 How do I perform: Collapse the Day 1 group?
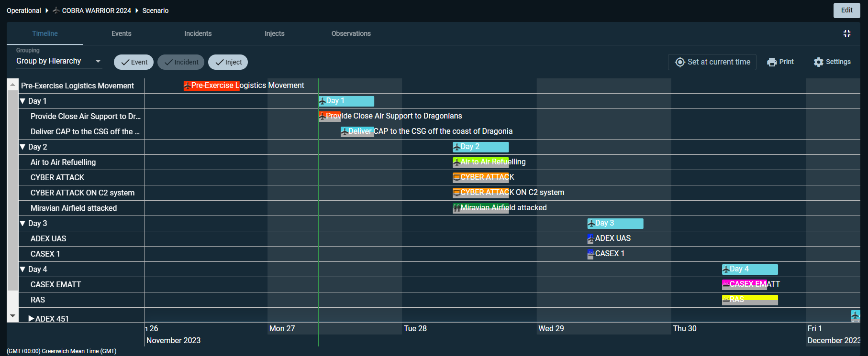point(22,101)
